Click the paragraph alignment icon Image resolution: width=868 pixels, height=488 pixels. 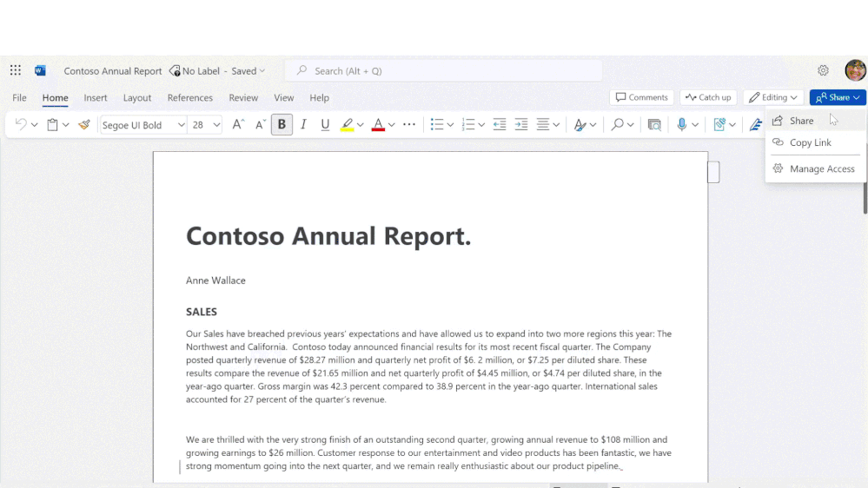click(542, 124)
